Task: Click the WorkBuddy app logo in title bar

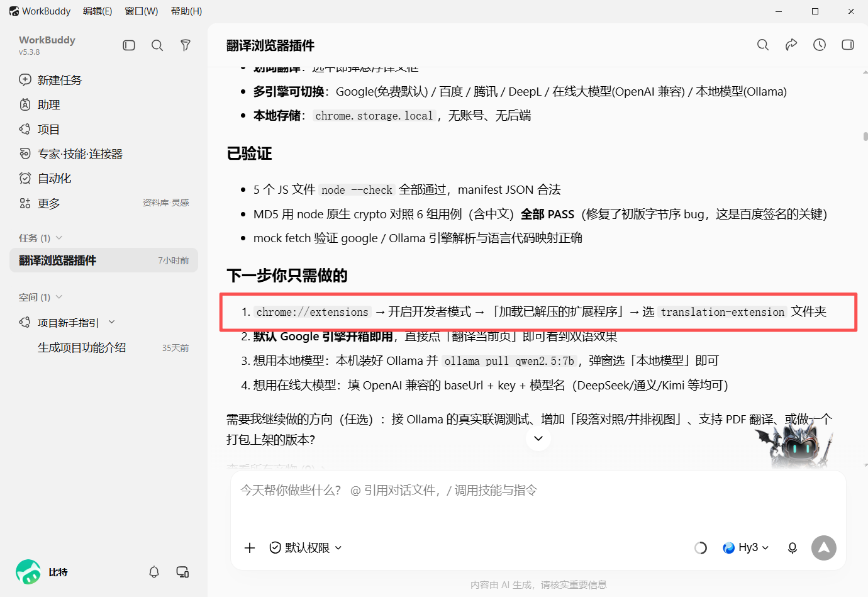Action: pos(14,11)
